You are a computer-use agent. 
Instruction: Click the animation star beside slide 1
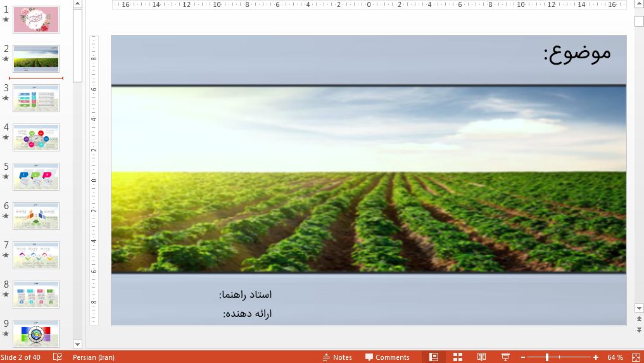pos(6,19)
